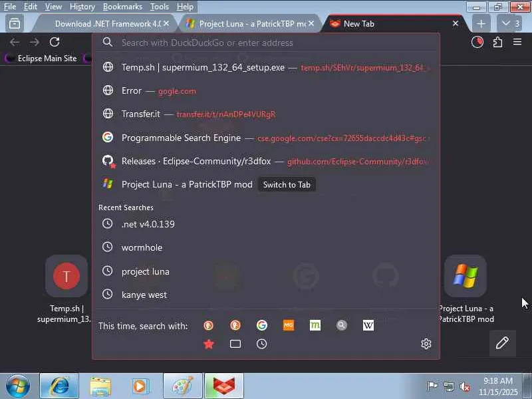Open the Tools menu

160,7
